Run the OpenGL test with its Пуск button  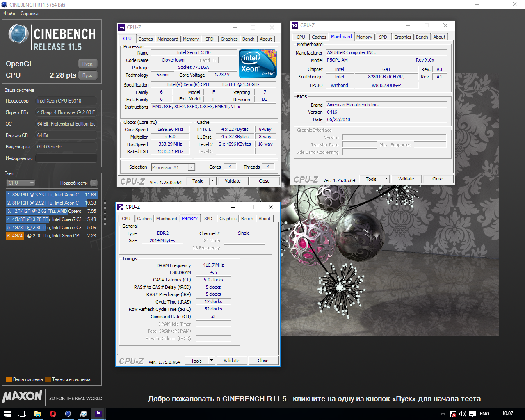pyautogui.click(x=87, y=64)
